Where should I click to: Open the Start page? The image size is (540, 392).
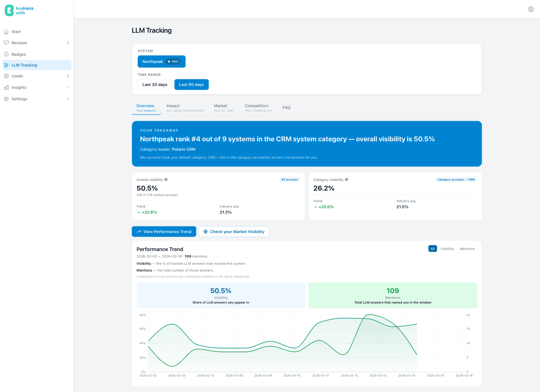pyautogui.click(x=37, y=32)
